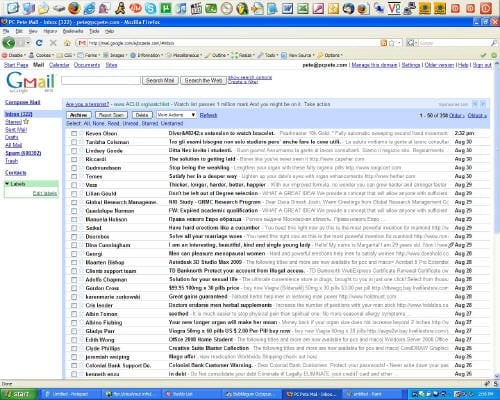Open the music note icon in the top icon bar
The image size is (500, 400).
click(181, 8)
